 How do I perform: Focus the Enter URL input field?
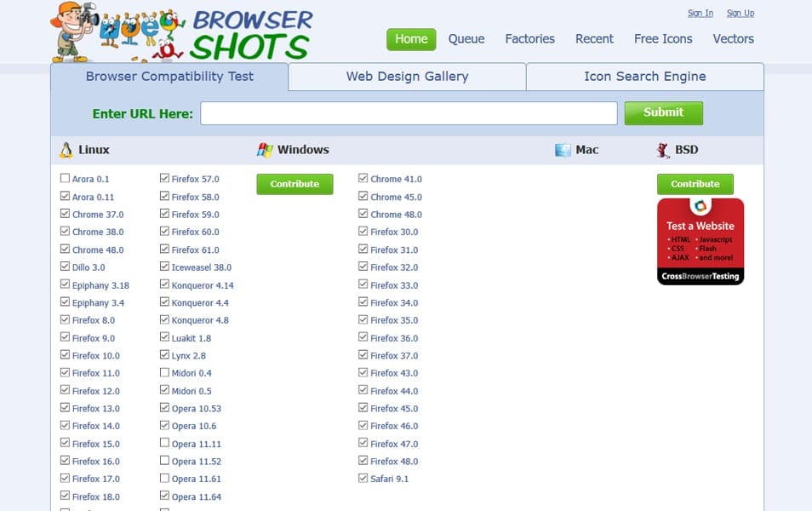[x=409, y=113]
